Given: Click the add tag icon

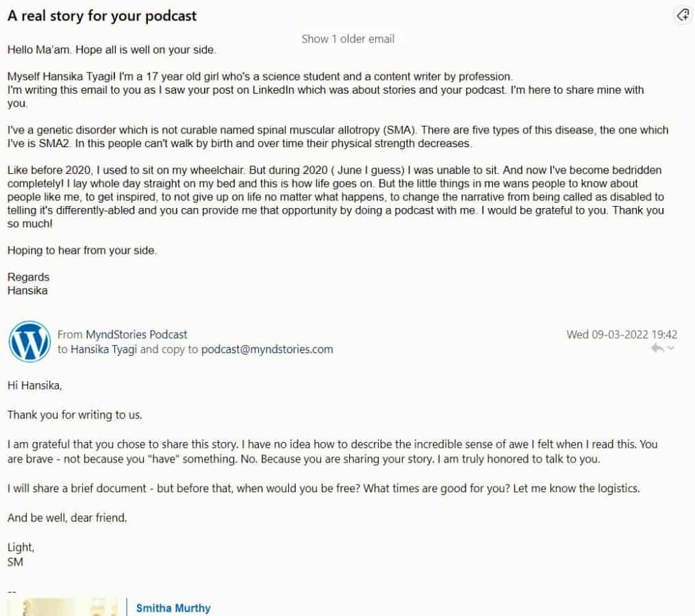Looking at the screenshot, I should point(683,16).
